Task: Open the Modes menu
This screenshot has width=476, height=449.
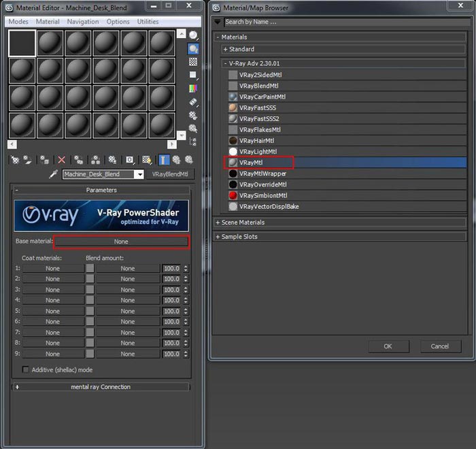Action: [x=18, y=22]
